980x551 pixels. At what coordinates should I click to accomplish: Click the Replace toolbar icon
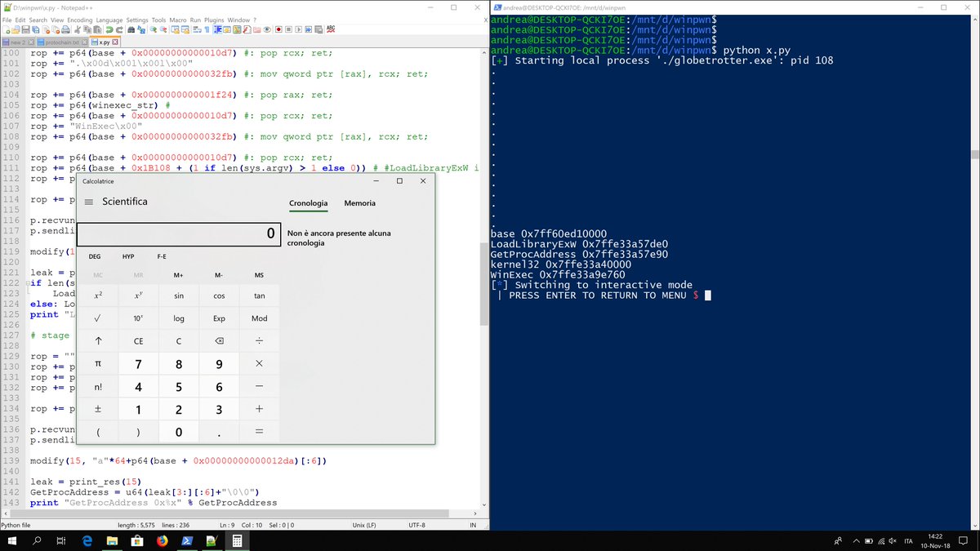pyautogui.click(x=141, y=29)
